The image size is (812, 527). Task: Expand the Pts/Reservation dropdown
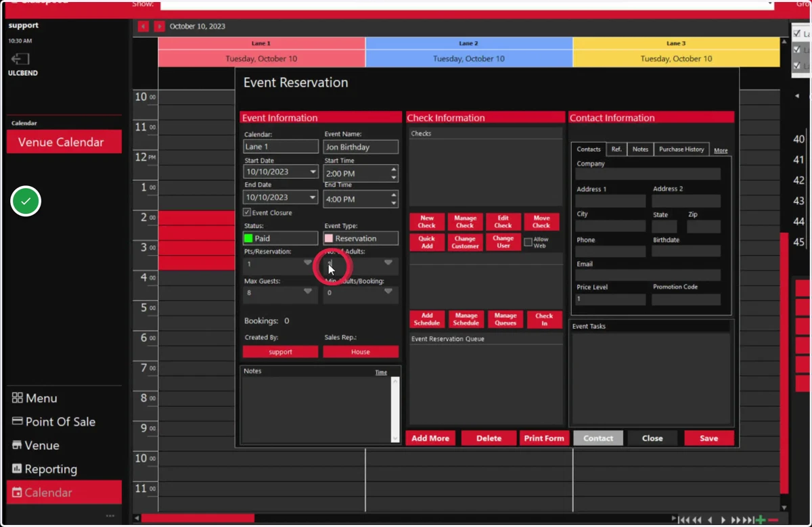point(308,262)
